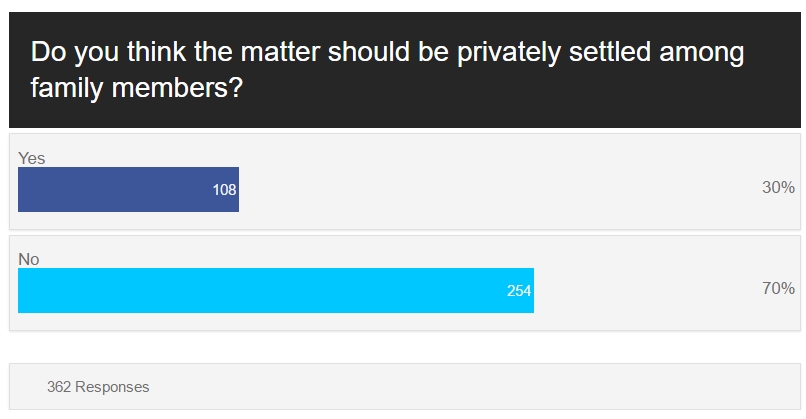Click "settled among" in the question heading
Viewport: 806px width, 419px height.
656,52
